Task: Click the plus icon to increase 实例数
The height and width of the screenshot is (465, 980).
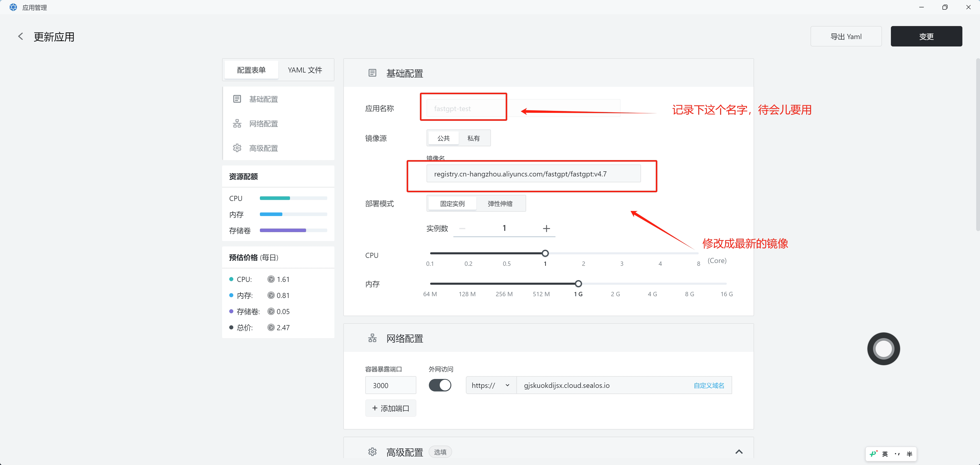Action: [546, 228]
